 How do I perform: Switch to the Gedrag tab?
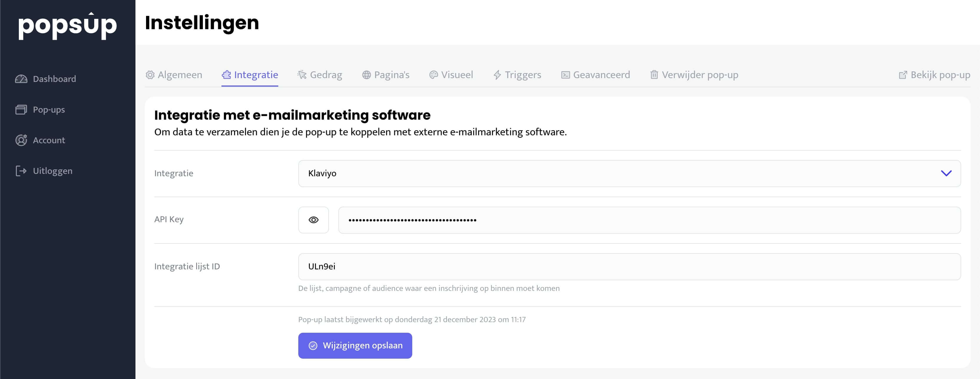(x=325, y=75)
